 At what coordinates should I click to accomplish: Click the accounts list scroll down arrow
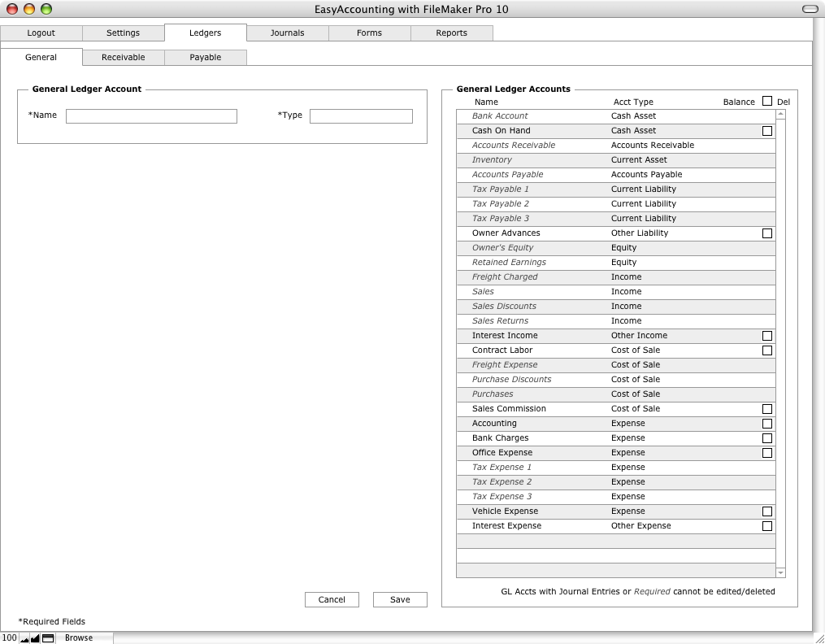point(781,572)
